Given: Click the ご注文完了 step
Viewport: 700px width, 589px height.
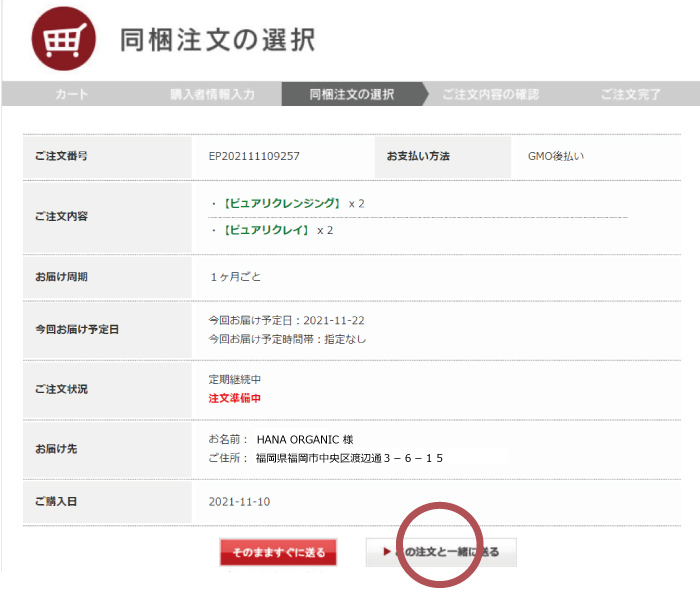Looking at the screenshot, I should click(630, 94).
